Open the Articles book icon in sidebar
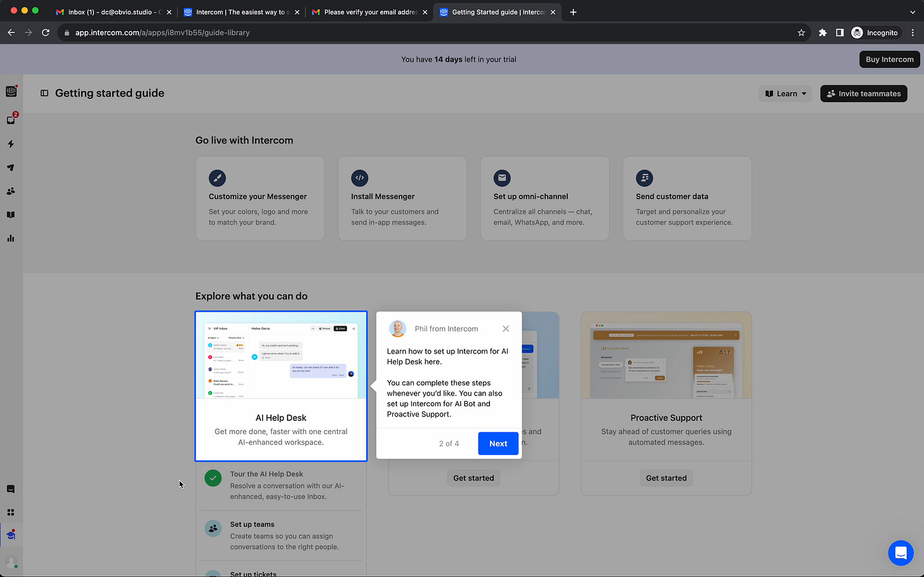This screenshot has height=577, width=924. click(11, 215)
